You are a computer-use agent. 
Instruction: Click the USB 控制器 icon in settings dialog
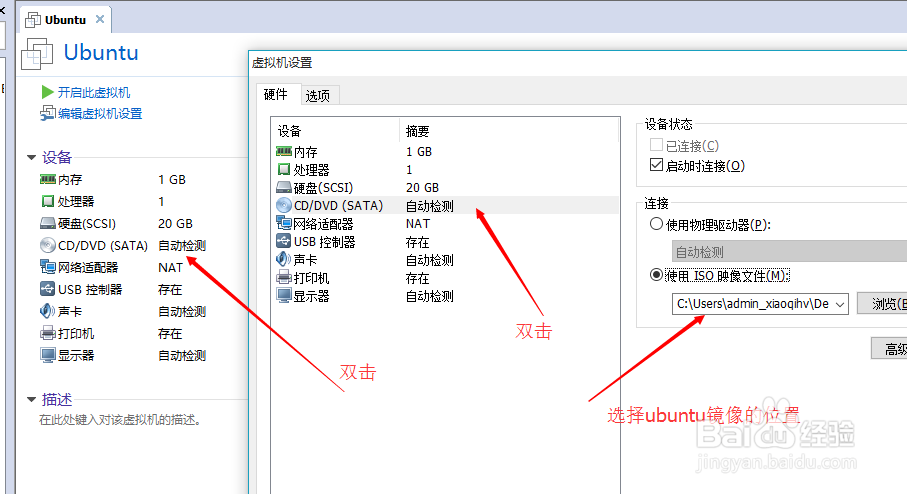[x=283, y=241]
